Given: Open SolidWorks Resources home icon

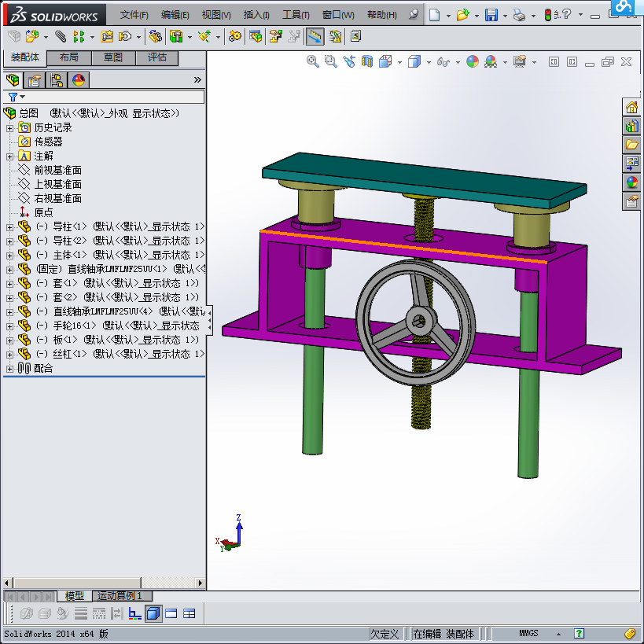Looking at the screenshot, I should (631, 107).
